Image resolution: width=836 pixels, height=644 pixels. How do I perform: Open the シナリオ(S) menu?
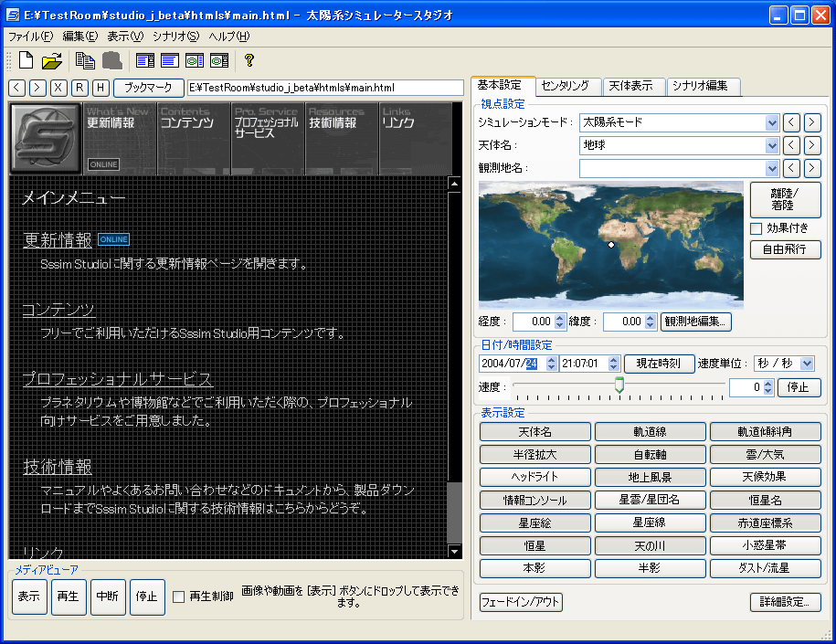[175, 37]
